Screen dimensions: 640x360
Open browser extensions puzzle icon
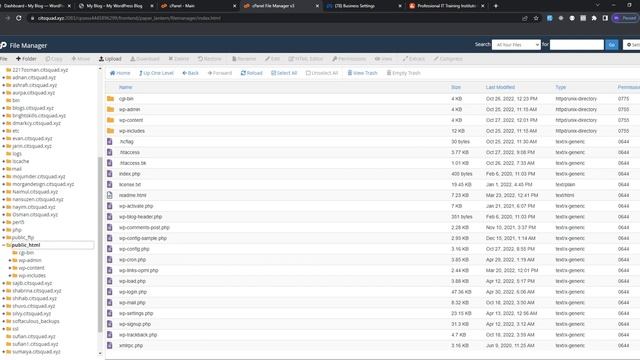click(x=594, y=18)
